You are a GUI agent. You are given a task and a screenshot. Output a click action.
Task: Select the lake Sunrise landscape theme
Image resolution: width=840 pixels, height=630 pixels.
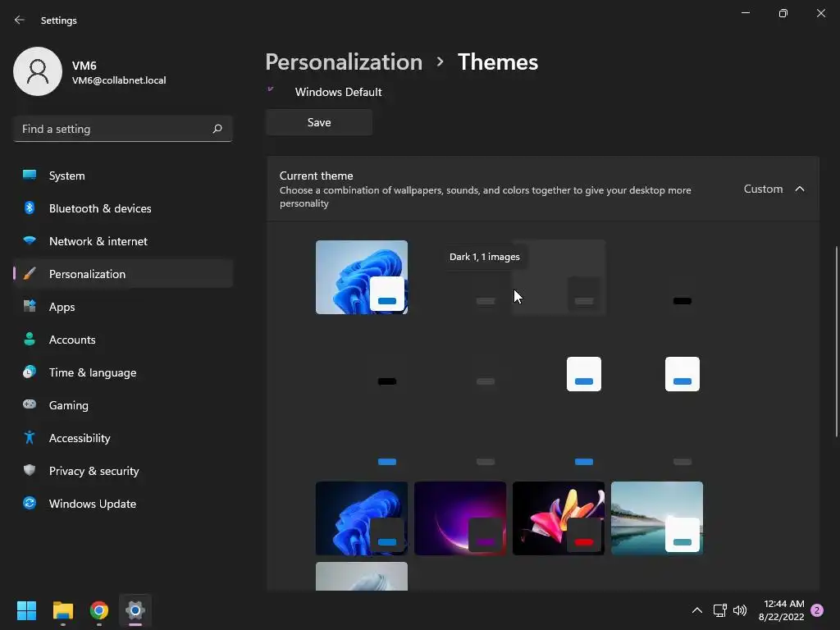click(657, 518)
